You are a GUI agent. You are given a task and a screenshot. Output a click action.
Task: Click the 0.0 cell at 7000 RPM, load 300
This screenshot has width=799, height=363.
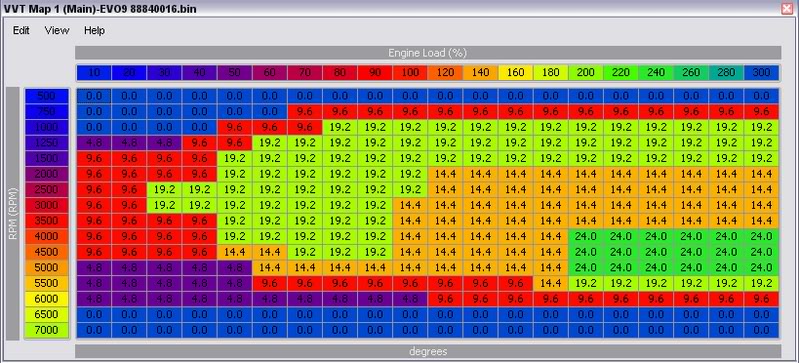tap(761, 330)
